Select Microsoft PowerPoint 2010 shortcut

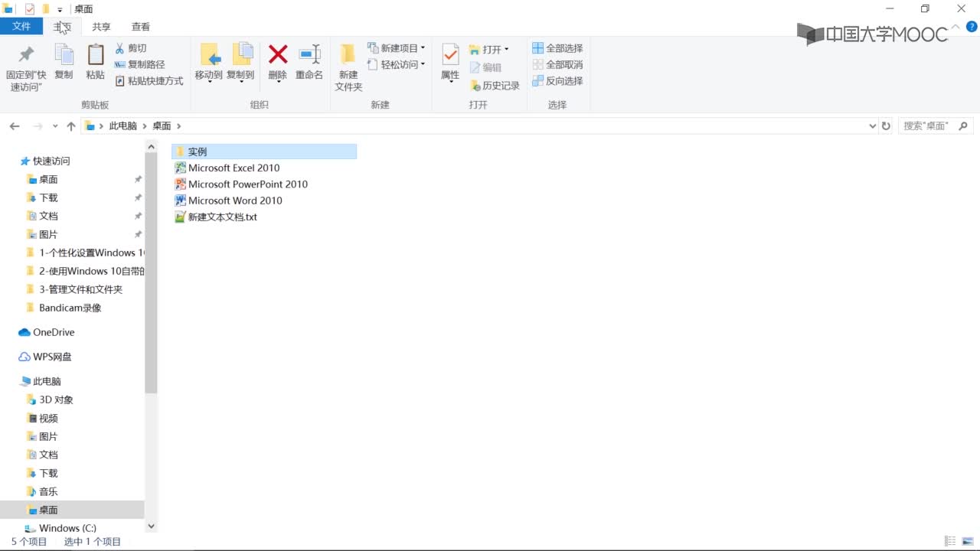(x=248, y=184)
